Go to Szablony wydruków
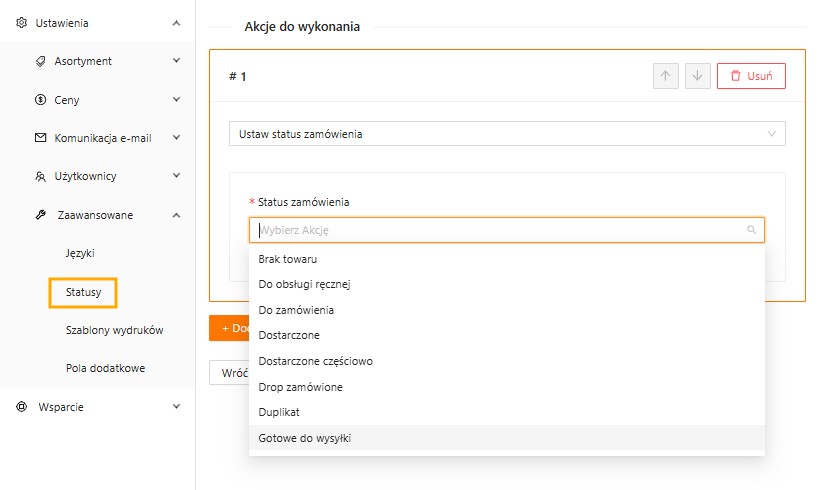Screen dimensions: 824x490 click(114, 330)
